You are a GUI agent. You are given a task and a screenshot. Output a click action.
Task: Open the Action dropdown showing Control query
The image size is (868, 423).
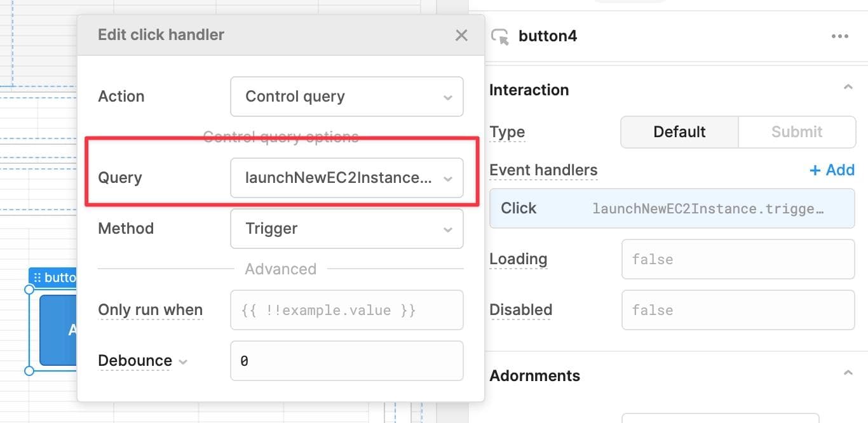(346, 97)
